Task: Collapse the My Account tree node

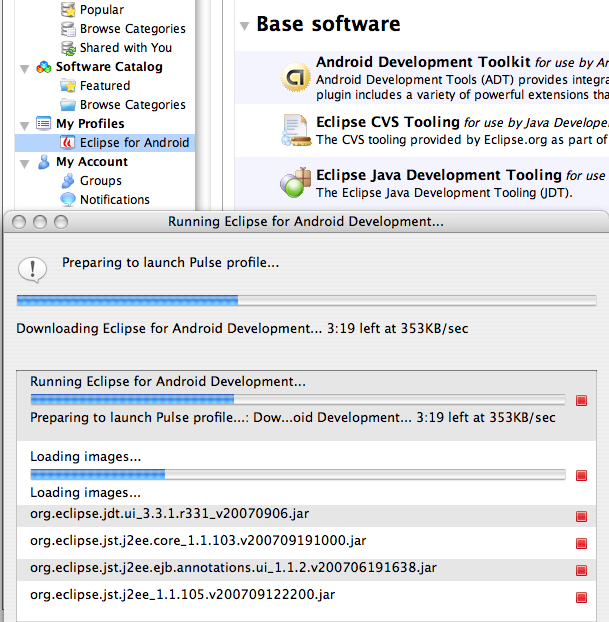Action: [25, 164]
